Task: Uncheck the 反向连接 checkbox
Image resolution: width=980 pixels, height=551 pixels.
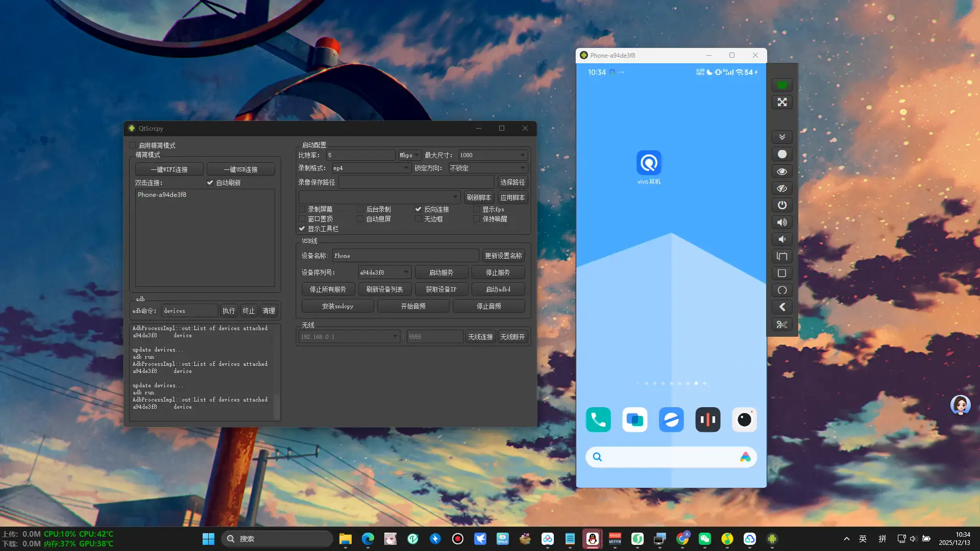Action: coord(419,209)
